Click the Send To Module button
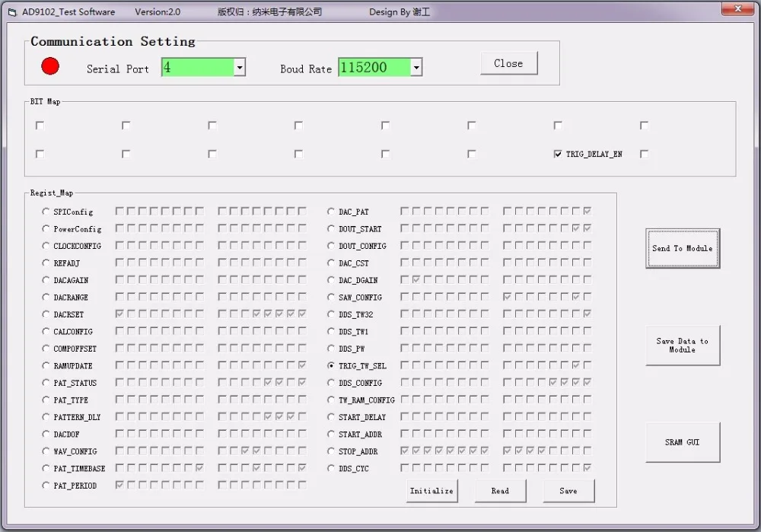The width and height of the screenshot is (761, 532). (x=683, y=248)
